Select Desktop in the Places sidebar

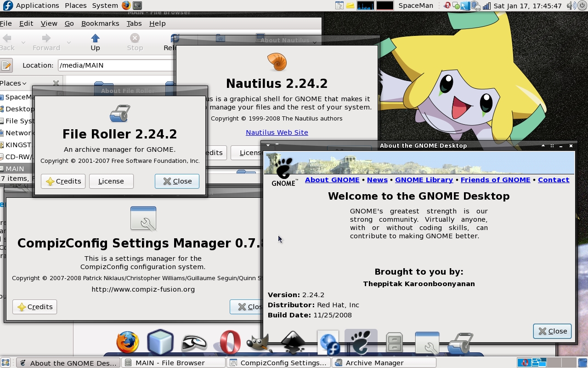(17, 109)
